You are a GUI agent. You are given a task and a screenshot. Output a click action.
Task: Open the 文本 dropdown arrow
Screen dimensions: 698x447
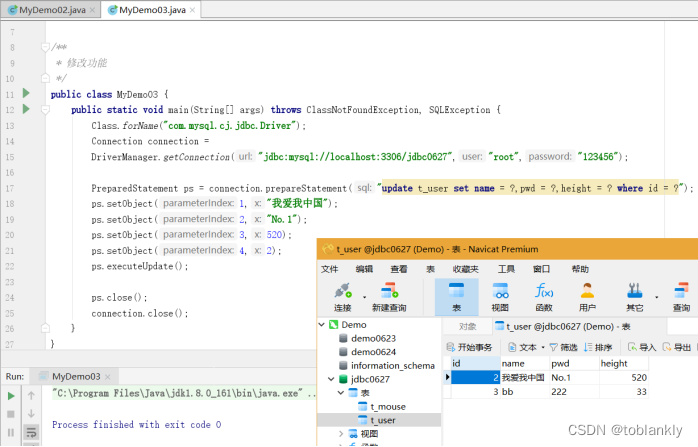click(543, 347)
